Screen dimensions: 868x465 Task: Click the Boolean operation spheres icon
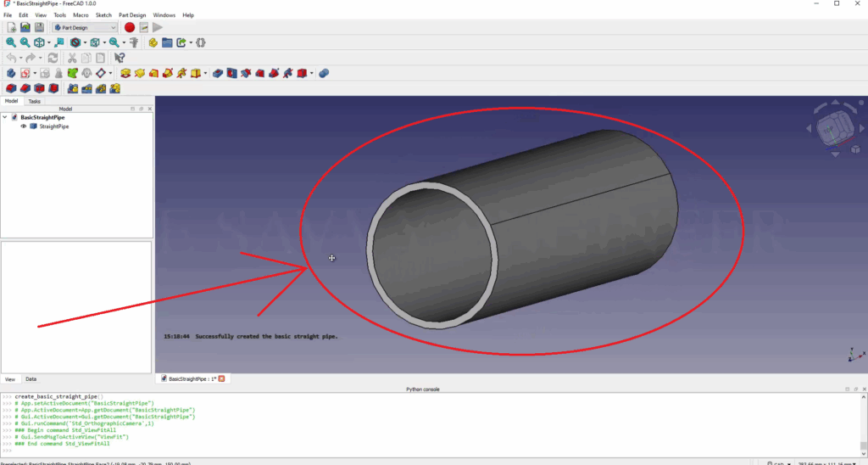(x=324, y=73)
